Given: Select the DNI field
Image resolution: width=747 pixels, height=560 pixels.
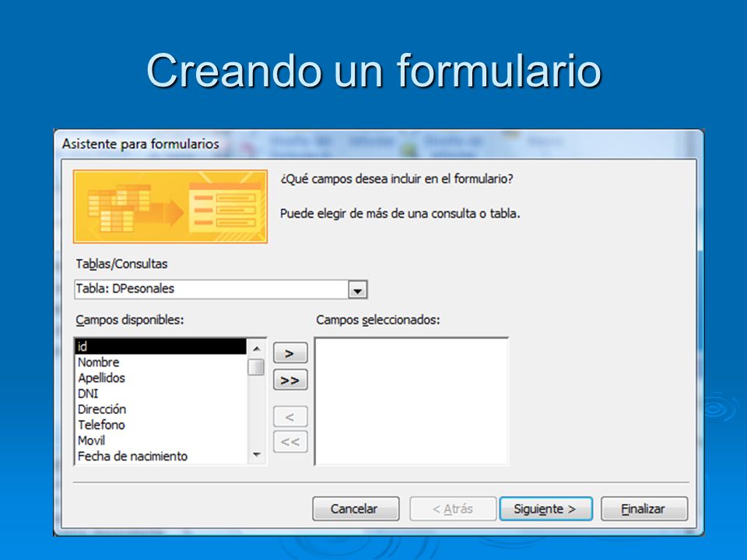Looking at the screenshot, I should point(161,394).
